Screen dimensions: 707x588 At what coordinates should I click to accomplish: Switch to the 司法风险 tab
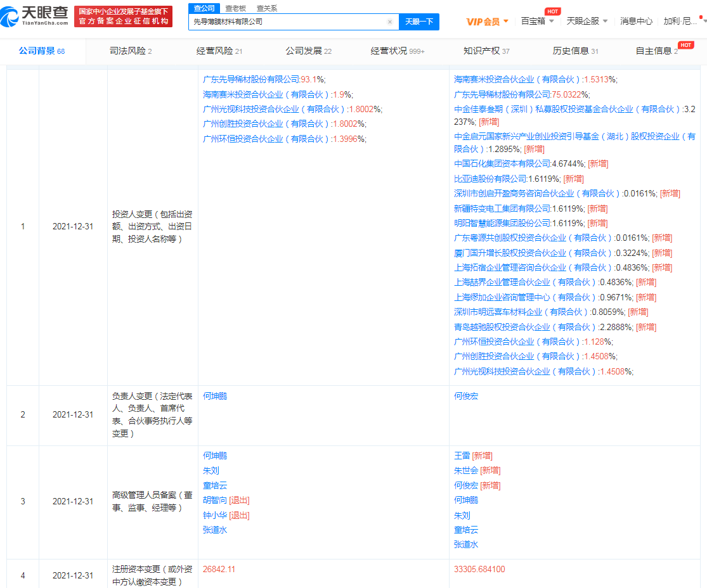tap(131, 51)
